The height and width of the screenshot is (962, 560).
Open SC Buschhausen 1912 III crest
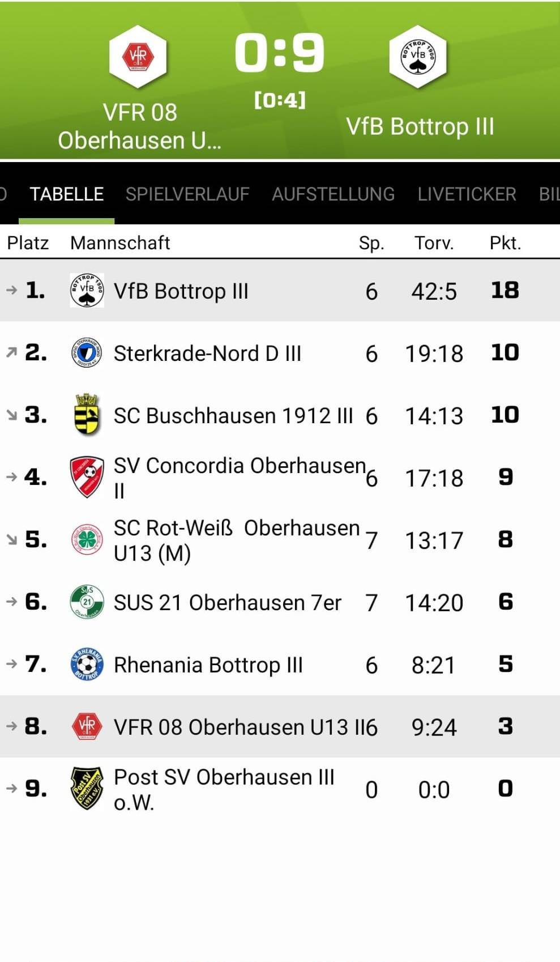[87, 415]
